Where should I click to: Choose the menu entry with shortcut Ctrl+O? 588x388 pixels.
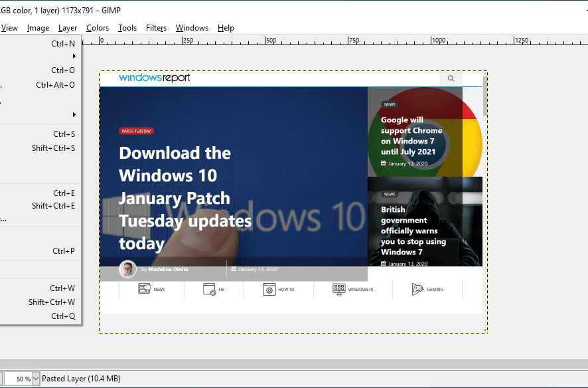click(40, 70)
